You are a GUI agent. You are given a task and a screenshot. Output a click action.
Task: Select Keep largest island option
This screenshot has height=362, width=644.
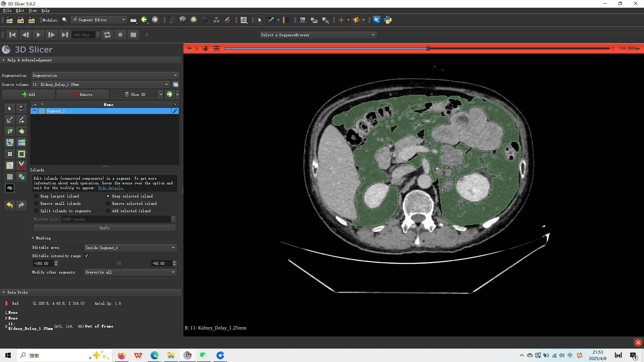tap(37, 196)
